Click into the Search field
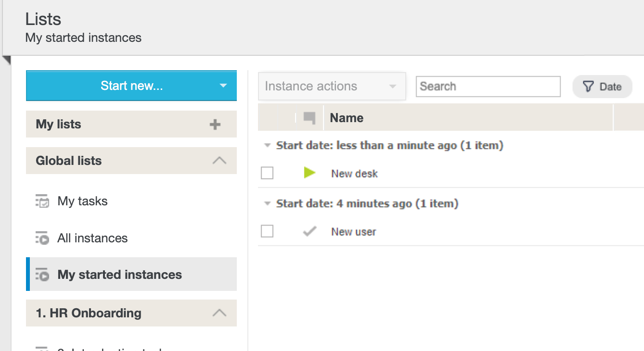This screenshot has width=644, height=351. pyautogui.click(x=488, y=87)
